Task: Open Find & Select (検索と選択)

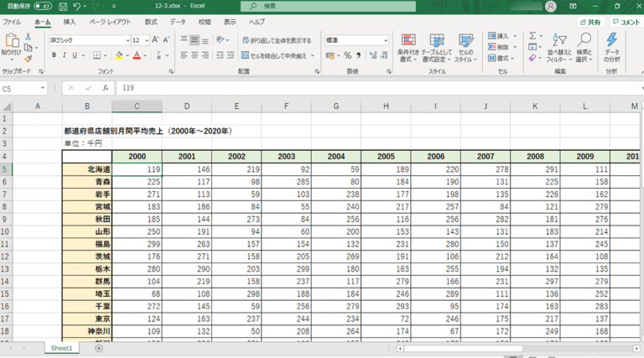Action: (x=584, y=48)
